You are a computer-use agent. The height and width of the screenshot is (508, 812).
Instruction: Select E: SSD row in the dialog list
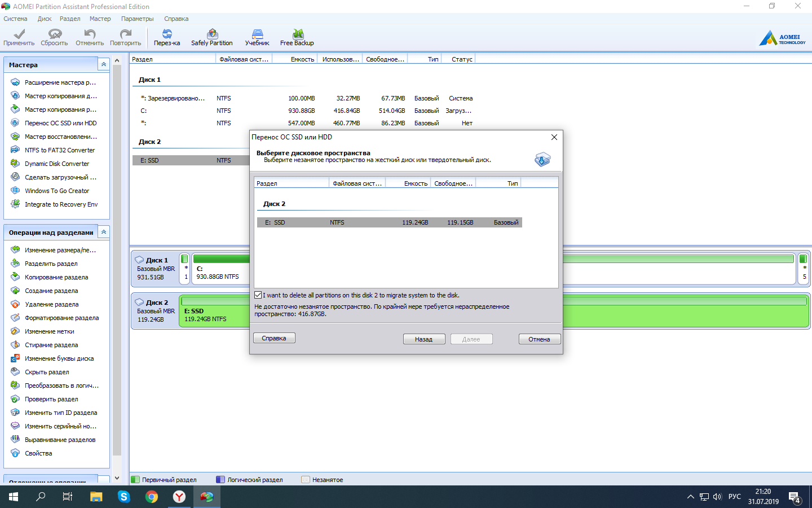pyautogui.click(x=390, y=222)
